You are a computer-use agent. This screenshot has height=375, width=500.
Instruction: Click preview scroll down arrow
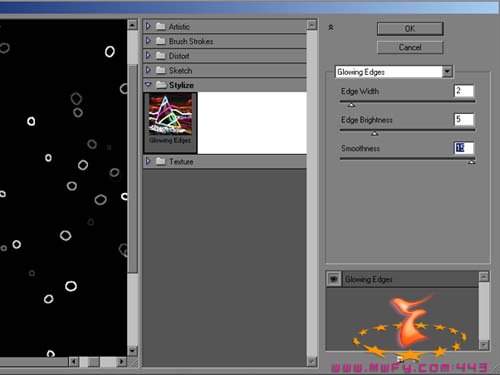click(x=132, y=351)
